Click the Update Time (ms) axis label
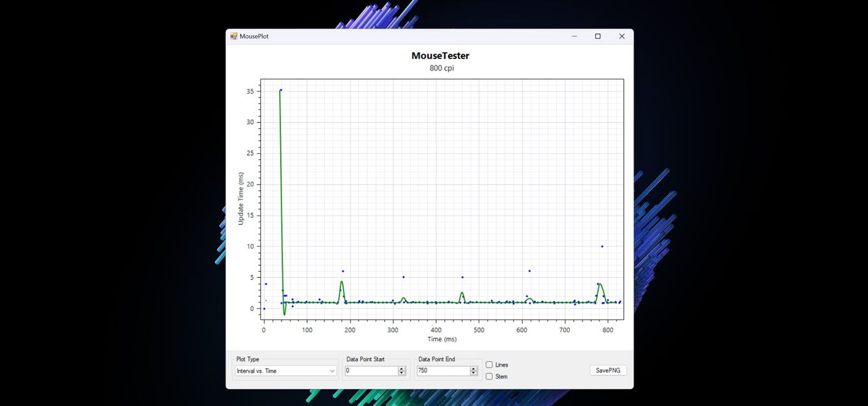The height and width of the screenshot is (406, 868). (241, 199)
